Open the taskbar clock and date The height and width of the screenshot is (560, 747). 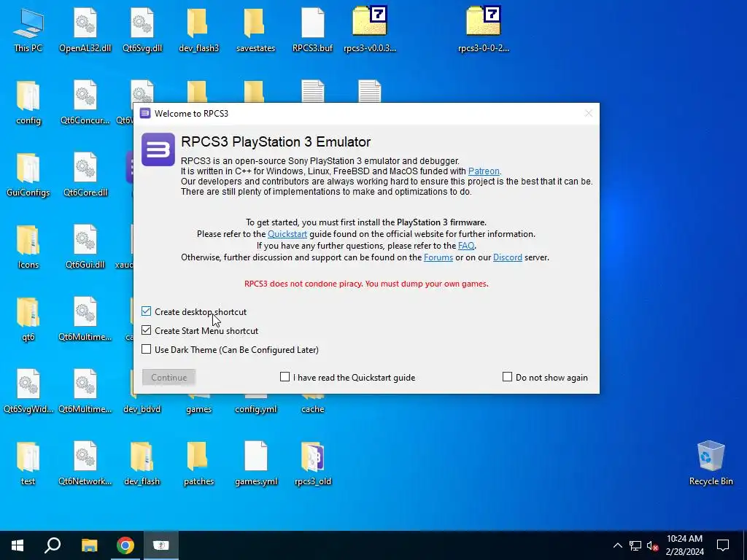pyautogui.click(x=684, y=545)
